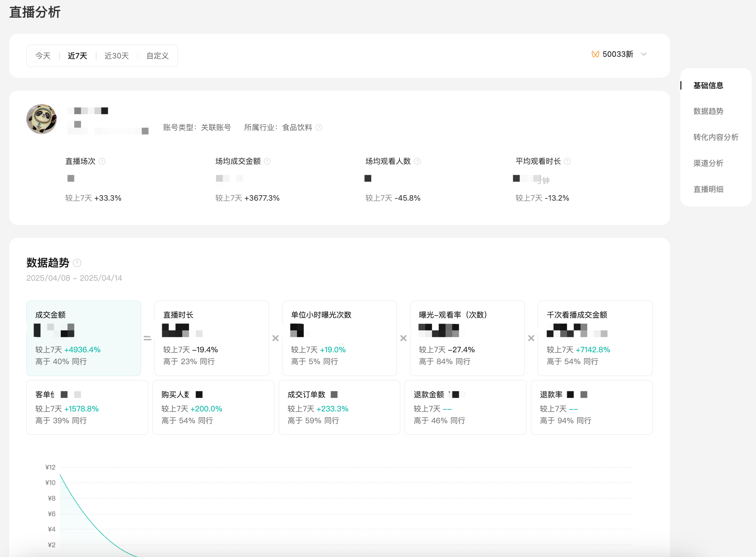756x557 pixels.
Task: Select the 直播时长 metric card
Action: [x=212, y=338]
